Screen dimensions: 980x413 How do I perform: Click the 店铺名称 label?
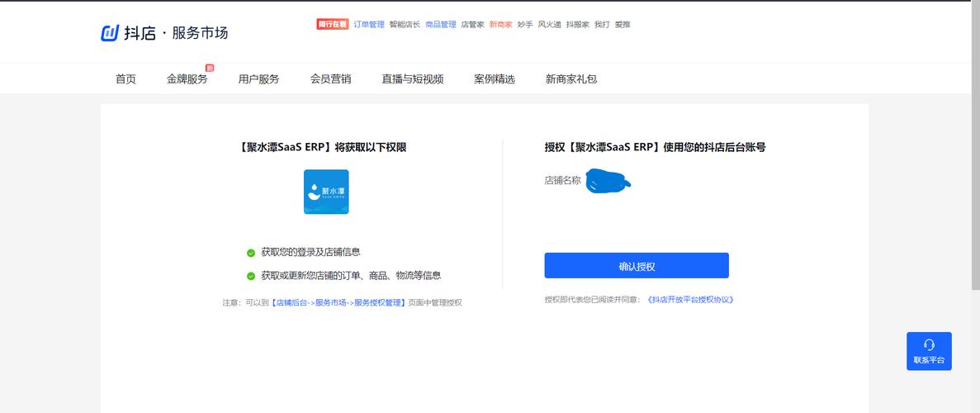coord(562,180)
